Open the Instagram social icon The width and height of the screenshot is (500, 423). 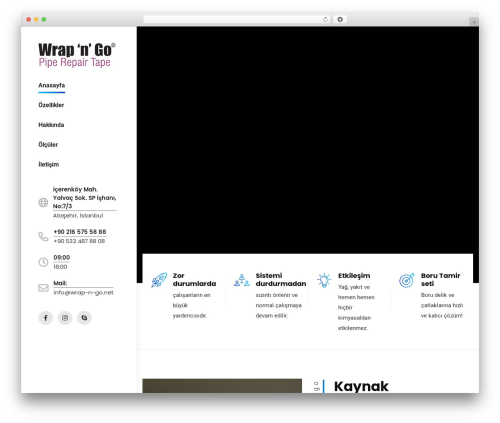pyautogui.click(x=65, y=318)
